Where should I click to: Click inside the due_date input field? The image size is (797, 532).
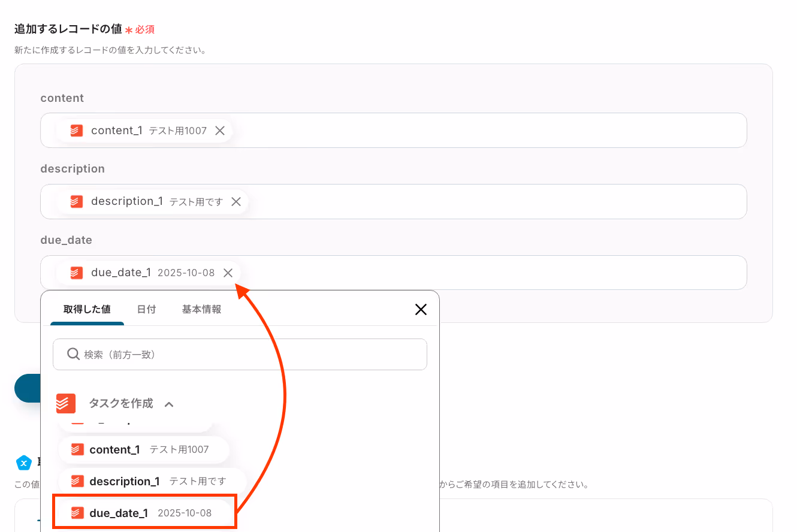point(393,273)
